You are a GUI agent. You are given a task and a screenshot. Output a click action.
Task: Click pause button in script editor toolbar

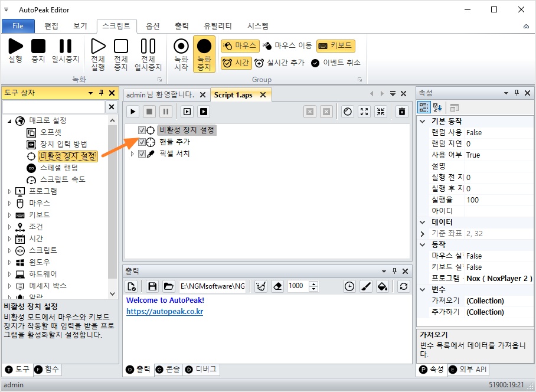click(166, 112)
